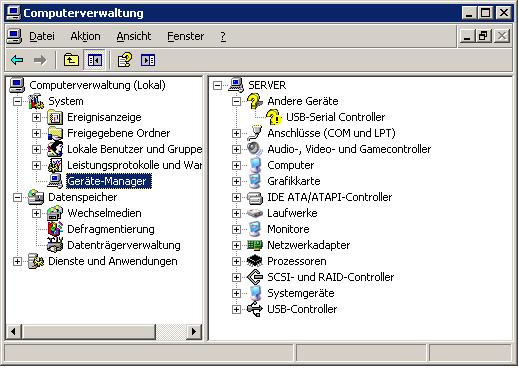
Task: Expand the Dienste und Anwendungen node
Action: [x=17, y=261]
